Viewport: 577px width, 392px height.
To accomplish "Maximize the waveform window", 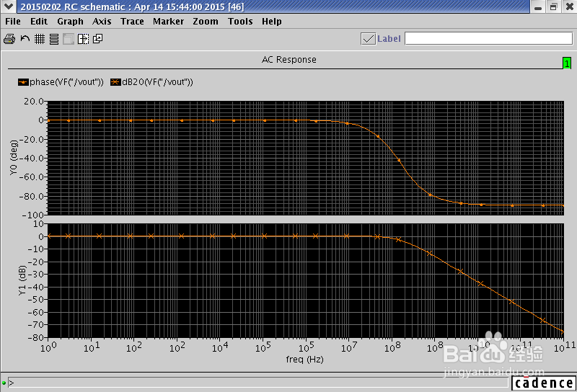I will pyautogui.click(x=553, y=6).
